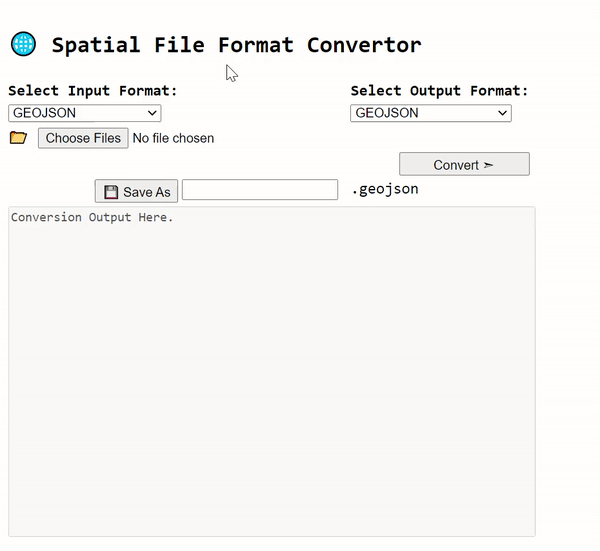
Task: Open the Select Output Format dropdown
Action: pos(430,113)
